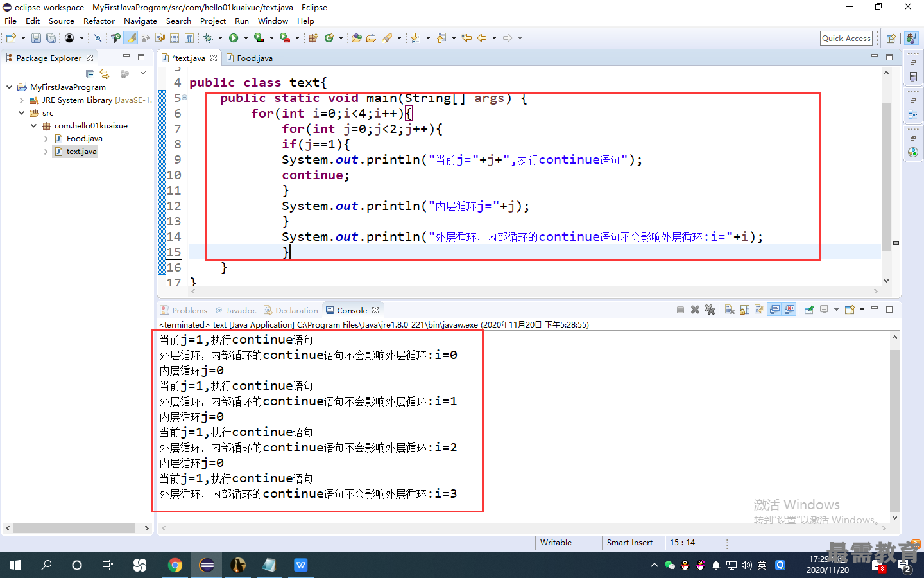This screenshot has width=924, height=578.
Task: Collapse the MyFirstJavaProgram project node
Action: click(x=9, y=87)
